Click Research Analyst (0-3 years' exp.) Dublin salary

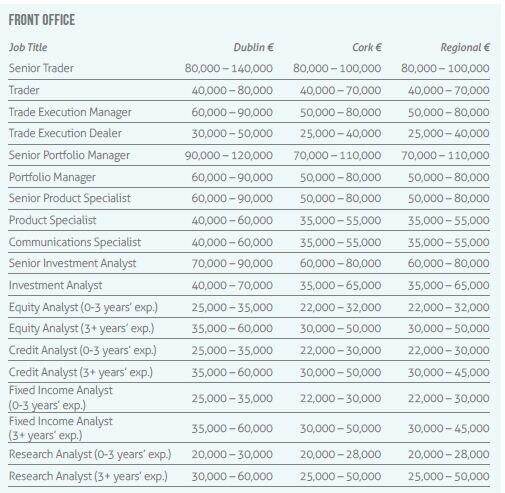tap(232, 454)
